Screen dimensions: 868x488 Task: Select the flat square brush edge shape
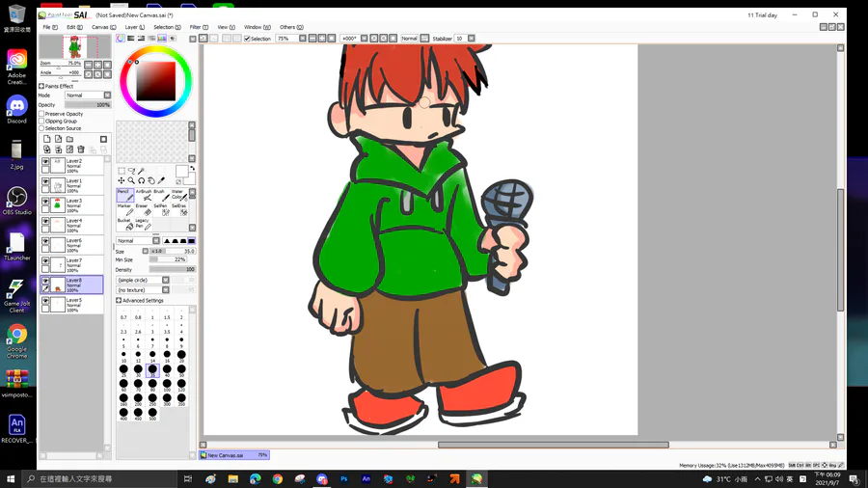[x=192, y=241]
